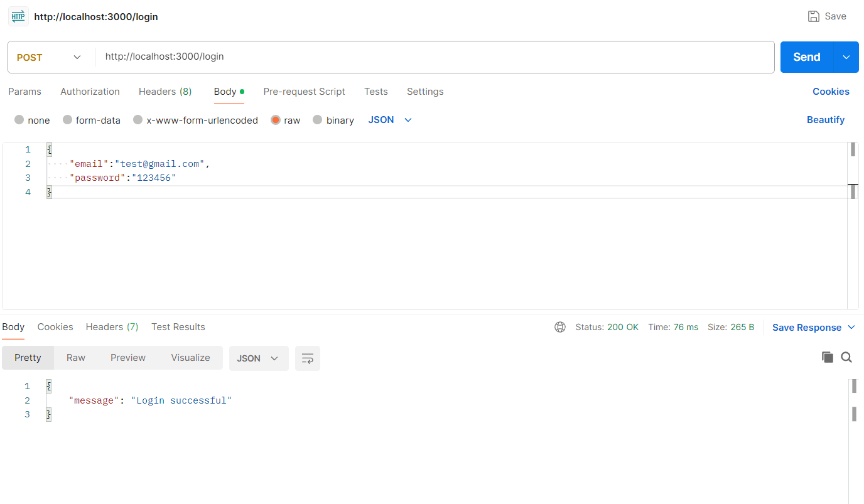Open search within the response
Screen dimensions: 864x504
(x=846, y=357)
